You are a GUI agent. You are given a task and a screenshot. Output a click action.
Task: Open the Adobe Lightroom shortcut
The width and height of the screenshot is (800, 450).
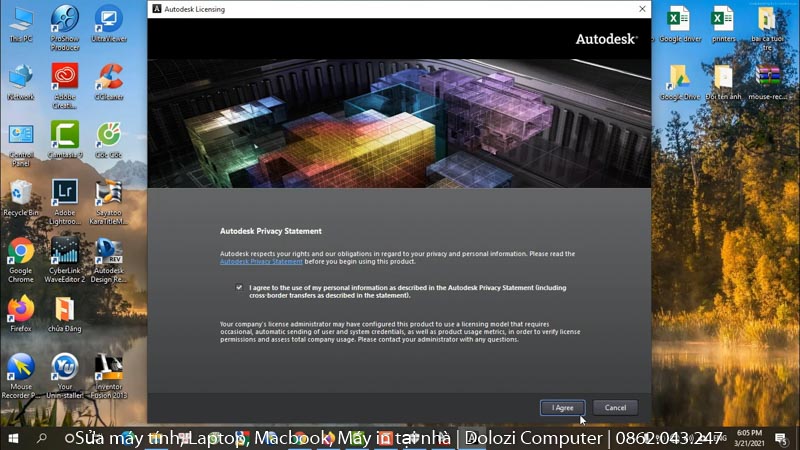coord(65,193)
